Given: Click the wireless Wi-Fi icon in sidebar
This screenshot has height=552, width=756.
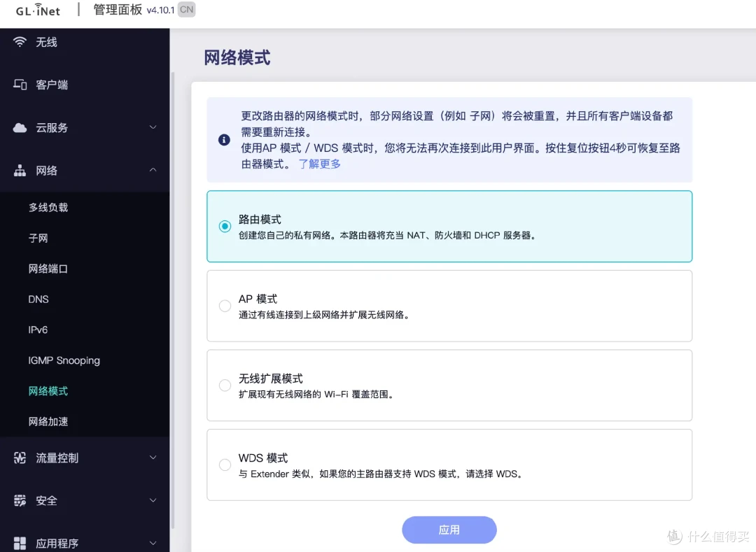Looking at the screenshot, I should (20, 42).
